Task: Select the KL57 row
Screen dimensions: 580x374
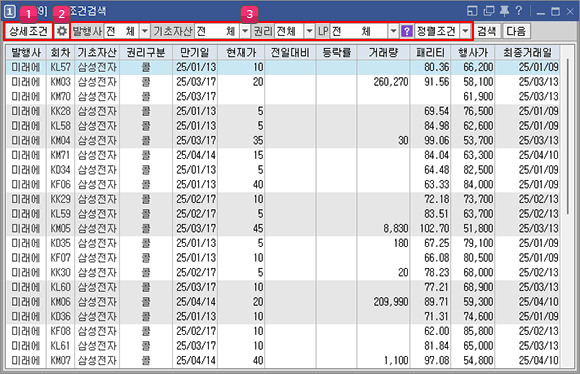Action: tap(283, 67)
